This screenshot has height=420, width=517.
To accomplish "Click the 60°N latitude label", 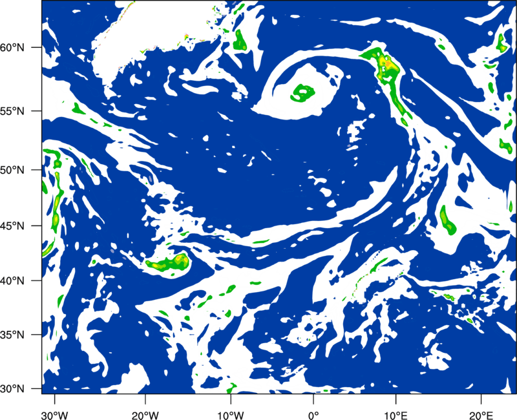I will click(12, 47).
